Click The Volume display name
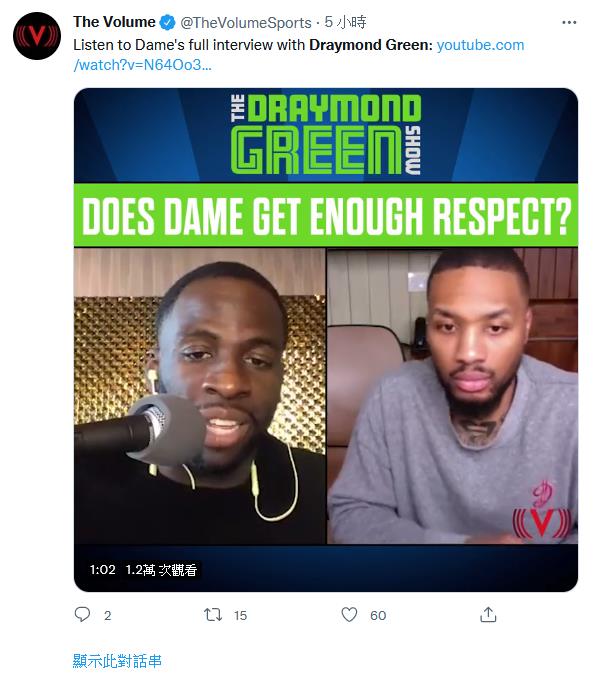Image resolution: width=594 pixels, height=683 pixels. pos(114,22)
